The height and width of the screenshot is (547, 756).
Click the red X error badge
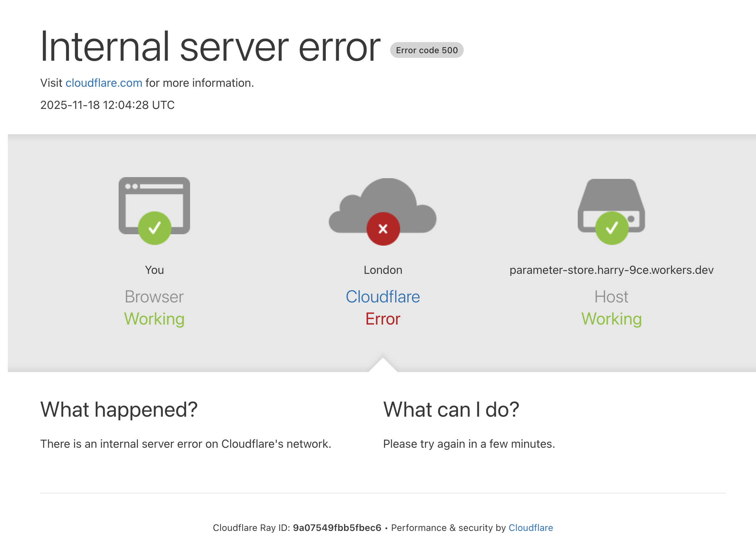[383, 229]
